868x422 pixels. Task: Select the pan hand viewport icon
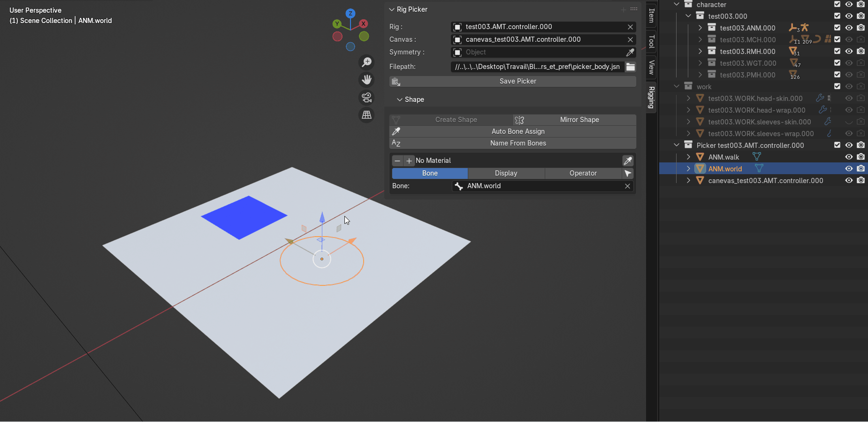coord(366,80)
